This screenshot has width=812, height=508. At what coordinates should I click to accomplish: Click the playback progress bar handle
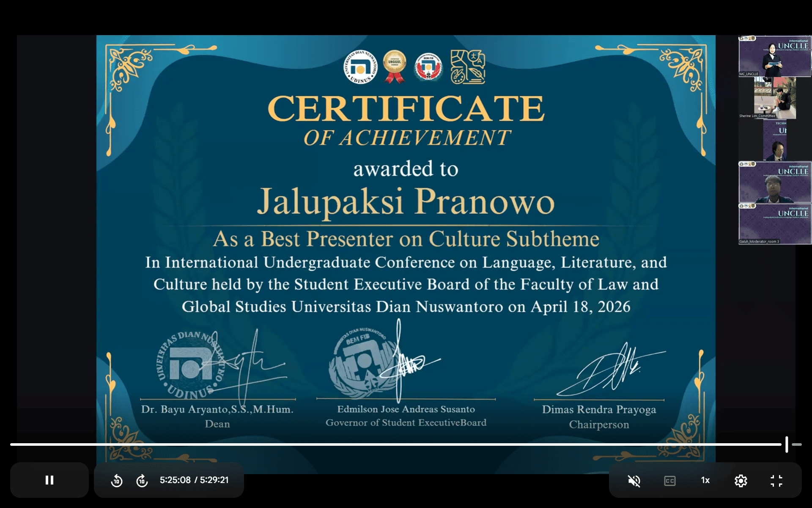[x=787, y=444]
